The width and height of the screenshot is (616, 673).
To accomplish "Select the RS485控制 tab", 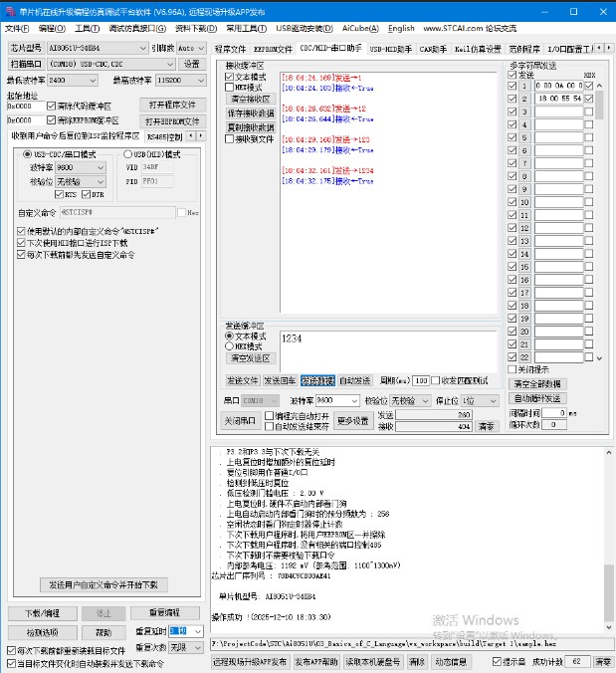I will (x=165, y=137).
